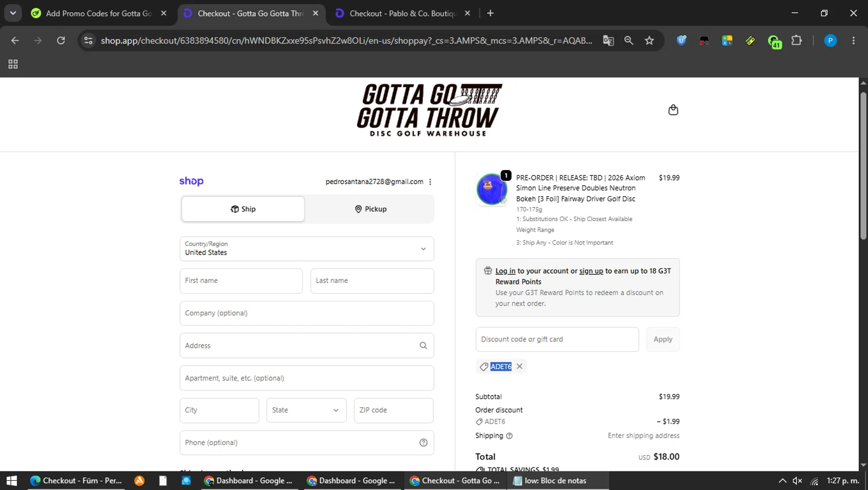Click the Shop logo

pos(192,181)
